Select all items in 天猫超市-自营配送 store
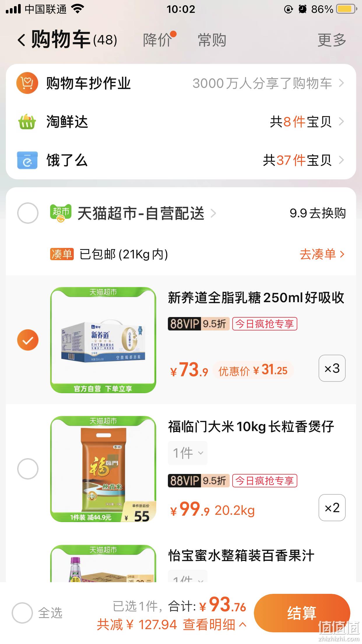362x644 pixels. [28, 213]
